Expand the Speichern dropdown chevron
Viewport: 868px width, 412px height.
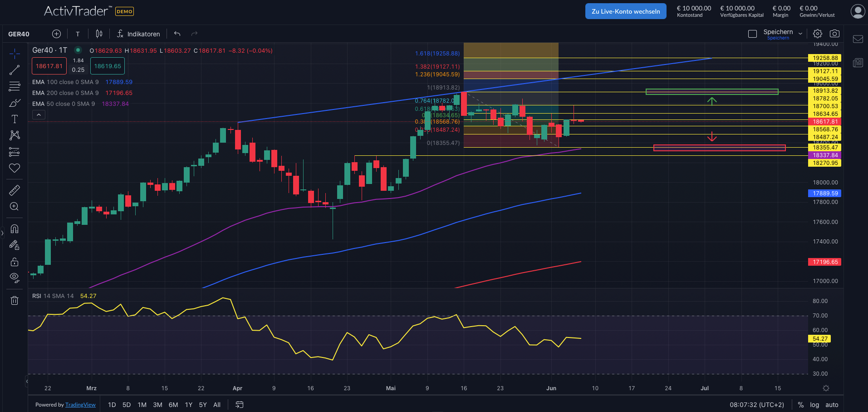800,33
